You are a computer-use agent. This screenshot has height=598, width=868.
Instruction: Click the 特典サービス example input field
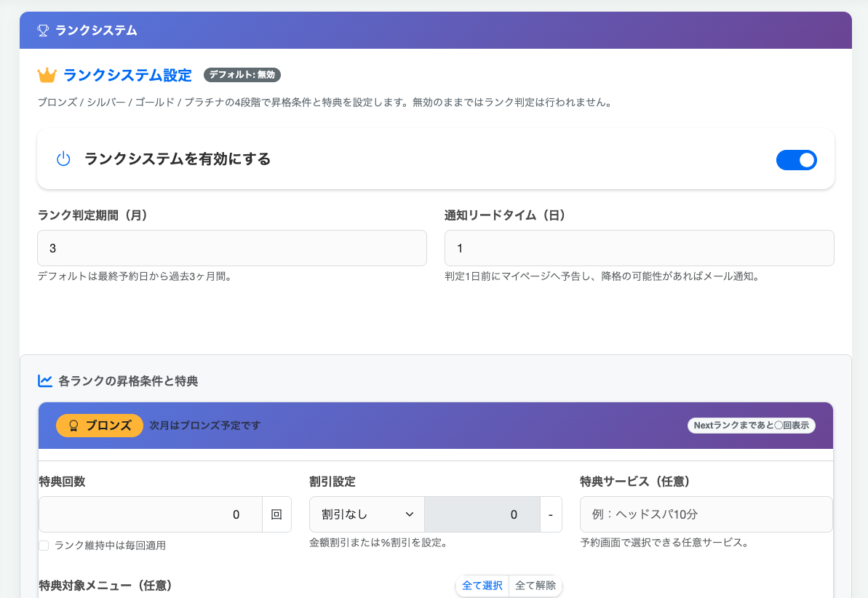[706, 514]
